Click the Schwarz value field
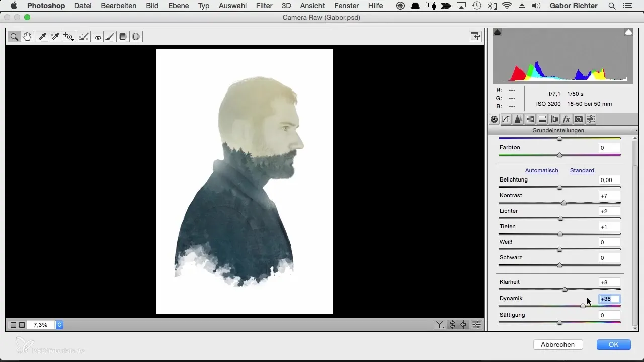Screen dimensions: 644x362 coord(609,258)
